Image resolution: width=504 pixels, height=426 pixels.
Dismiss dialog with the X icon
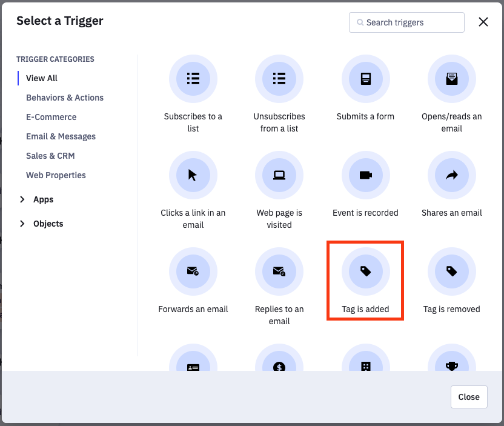coord(483,22)
